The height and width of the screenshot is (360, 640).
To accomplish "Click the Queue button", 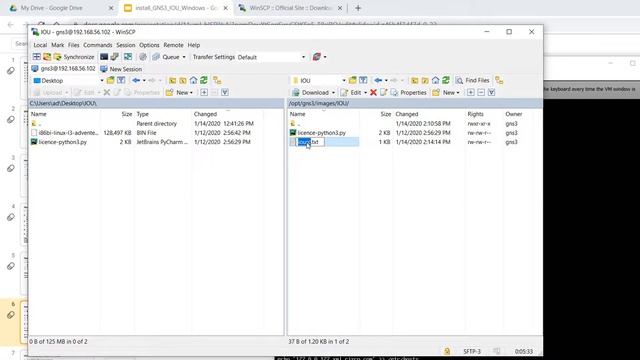I will pos(166,57).
